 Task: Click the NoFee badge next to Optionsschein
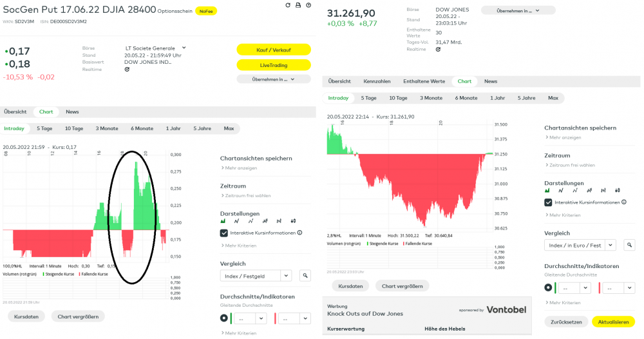206,11
